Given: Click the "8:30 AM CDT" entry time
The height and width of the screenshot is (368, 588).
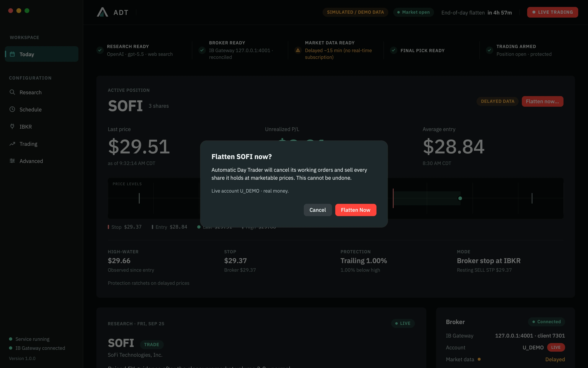Looking at the screenshot, I should tap(437, 163).
